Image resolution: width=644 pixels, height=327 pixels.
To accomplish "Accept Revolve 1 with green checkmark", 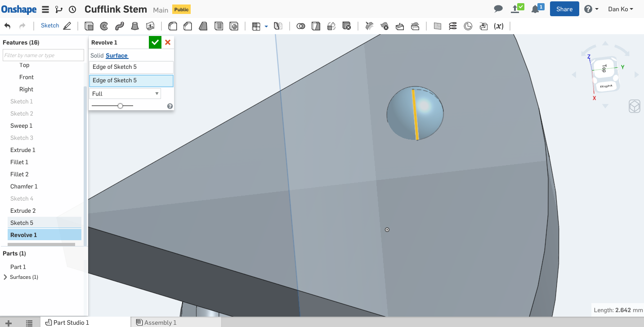I will (155, 42).
